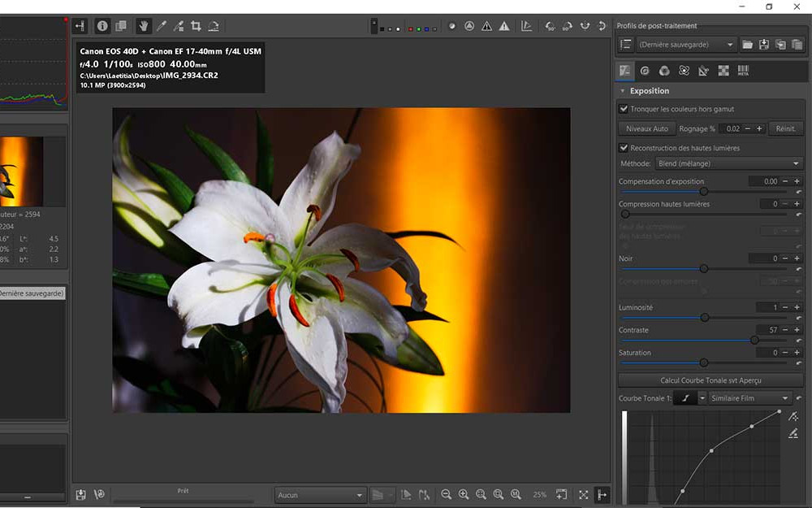
Task: Switch to the Advanced tab
Action: tap(684, 71)
